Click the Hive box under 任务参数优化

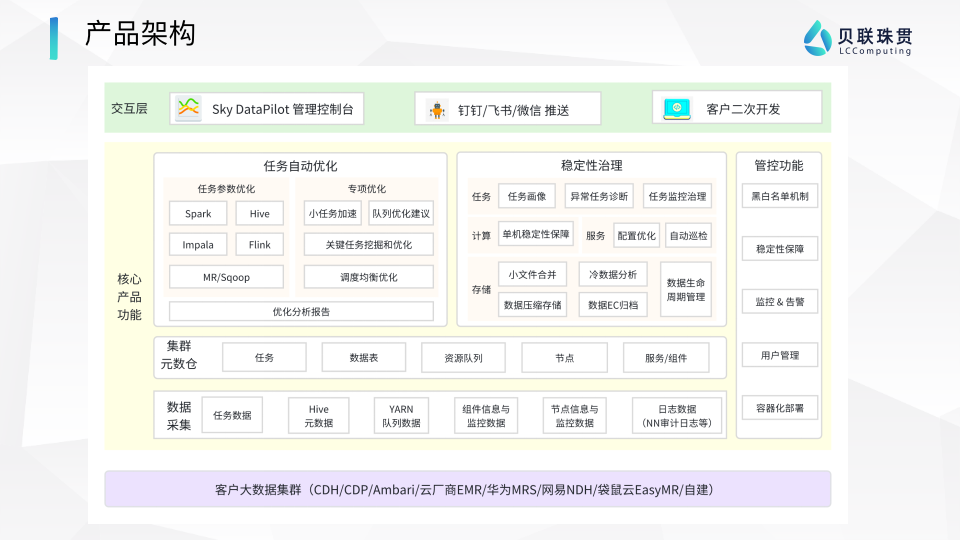click(x=260, y=214)
